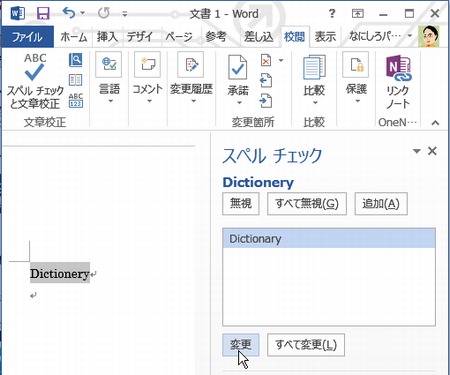
Task: Click the すべて変更(L) button
Action: click(306, 345)
